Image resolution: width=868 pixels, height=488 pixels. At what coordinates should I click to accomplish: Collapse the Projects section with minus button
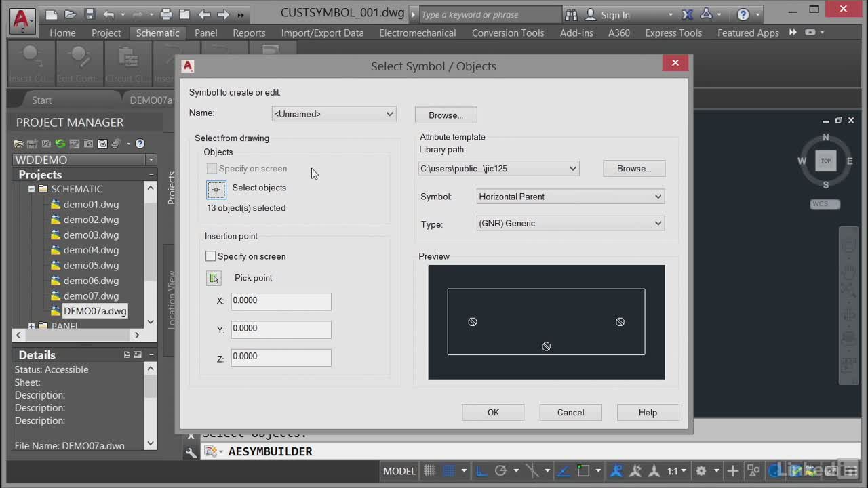tap(151, 174)
